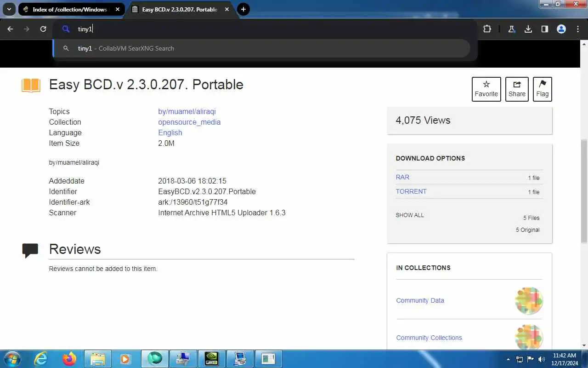Toggle the browser side panel
The width and height of the screenshot is (588, 368).
544,29
